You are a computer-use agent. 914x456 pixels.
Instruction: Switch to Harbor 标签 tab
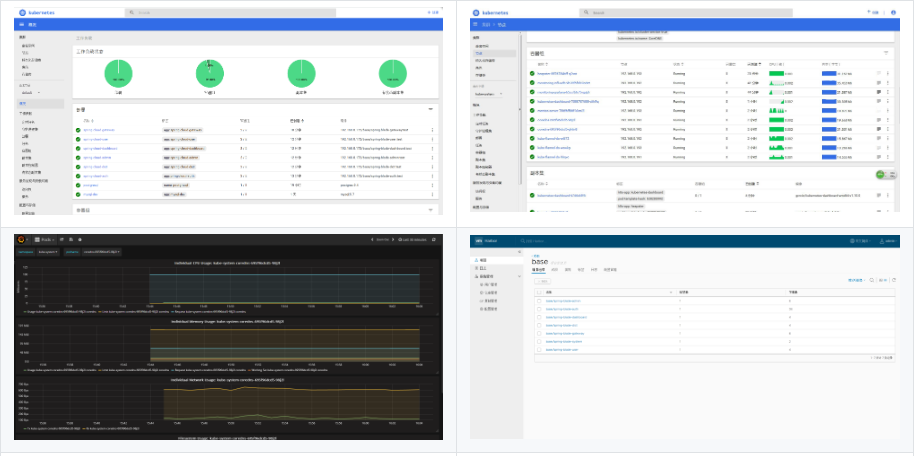(x=581, y=270)
